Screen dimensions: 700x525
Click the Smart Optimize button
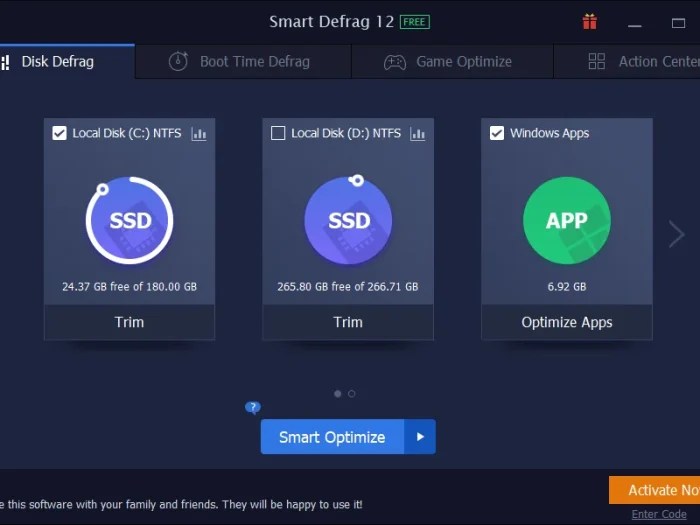333,437
